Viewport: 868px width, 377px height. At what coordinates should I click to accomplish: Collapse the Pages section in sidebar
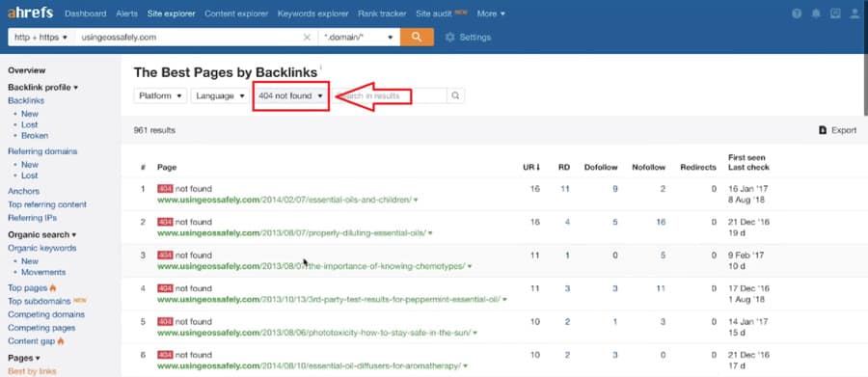[x=24, y=358]
